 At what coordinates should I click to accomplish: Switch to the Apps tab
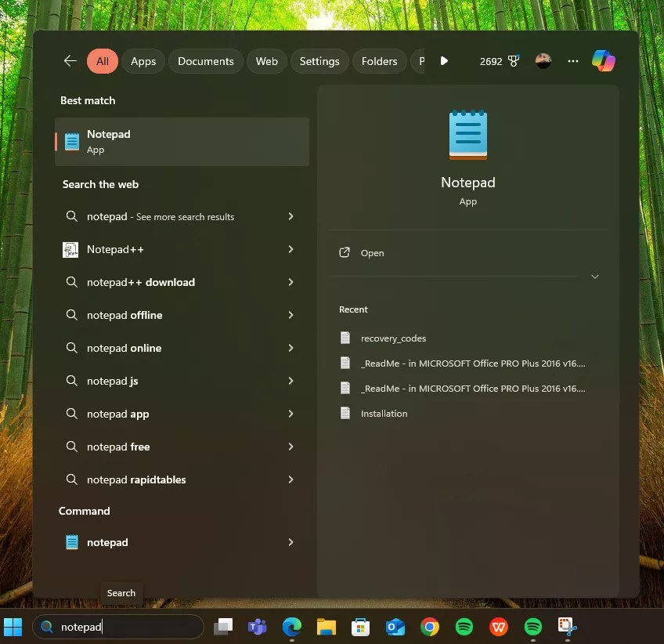point(143,60)
